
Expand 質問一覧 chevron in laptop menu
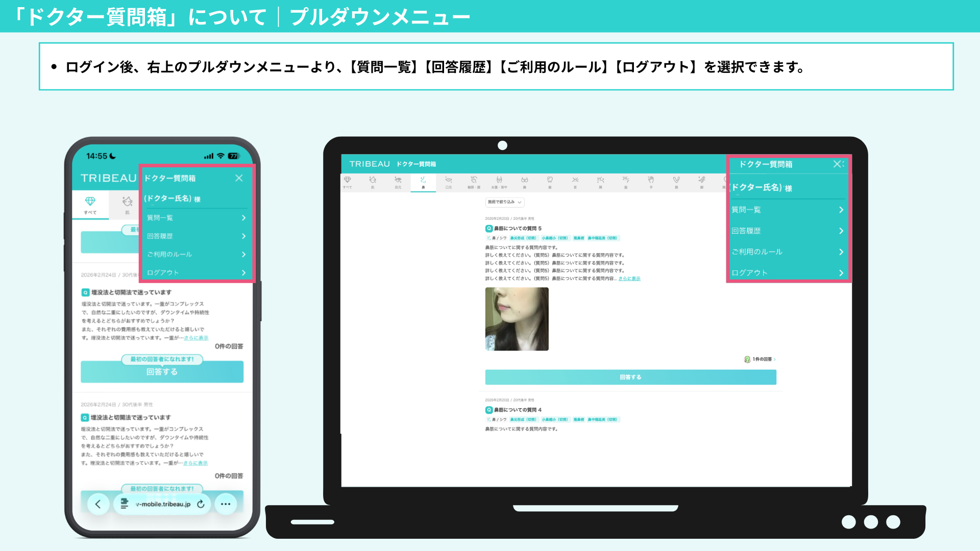[x=841, y=210]
